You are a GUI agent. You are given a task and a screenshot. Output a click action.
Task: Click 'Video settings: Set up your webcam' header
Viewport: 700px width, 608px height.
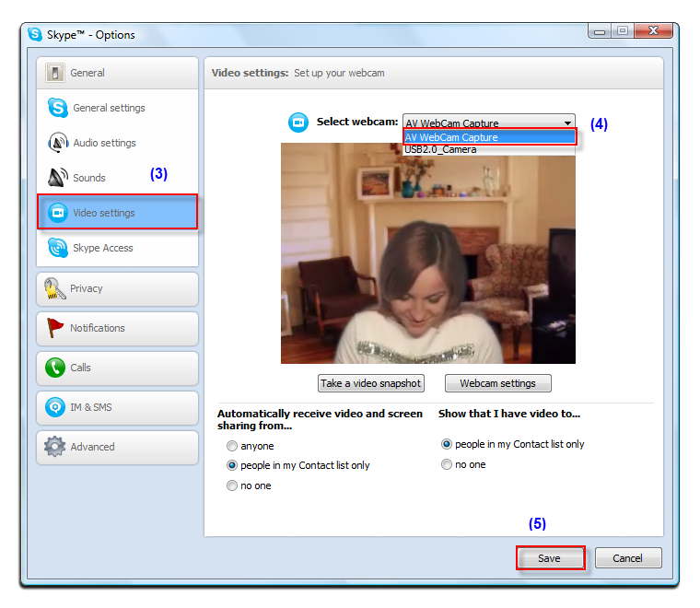[x=297, y=73]
